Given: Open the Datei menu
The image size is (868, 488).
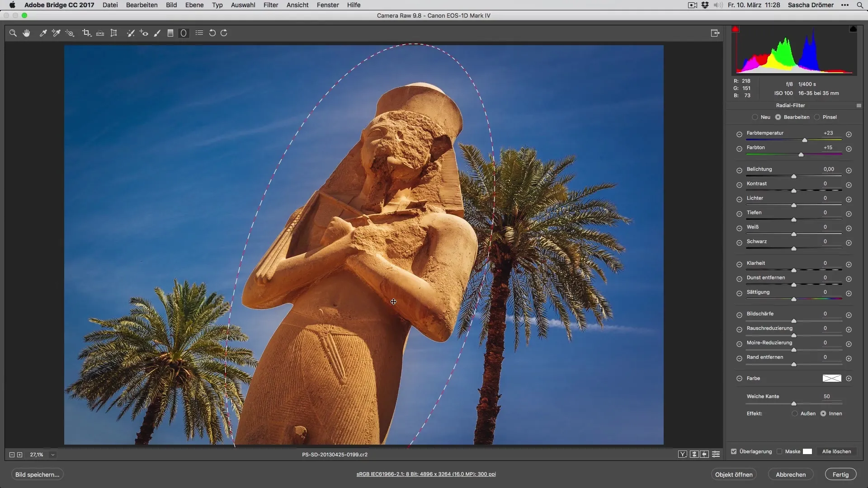Looking at the screenshot, I should (x=110, y=5).
